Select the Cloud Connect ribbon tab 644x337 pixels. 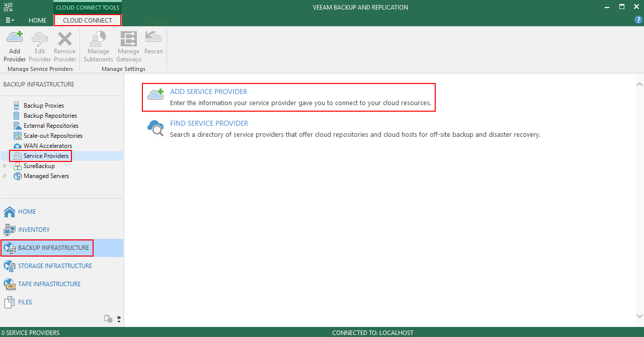pyautogui.click(x=88, y=21)
